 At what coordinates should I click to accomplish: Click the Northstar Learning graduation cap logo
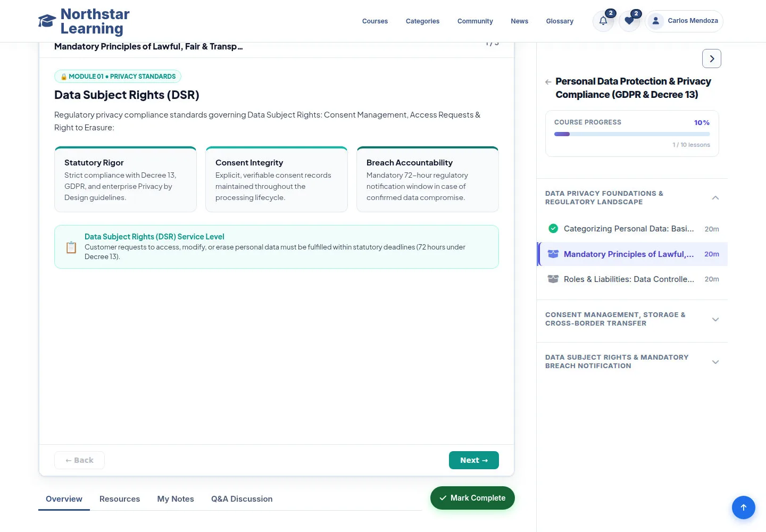coord(47,21)
